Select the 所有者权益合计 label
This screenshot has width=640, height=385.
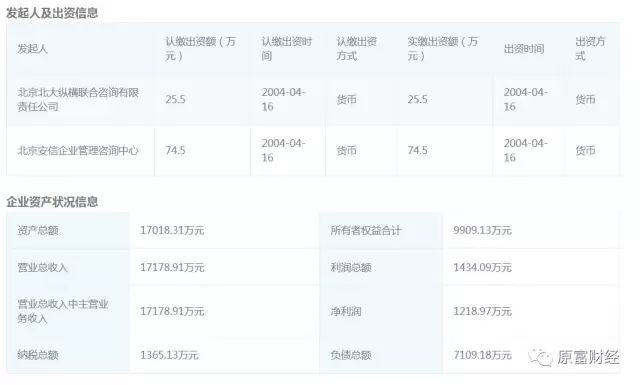click(x=366, y=231)
